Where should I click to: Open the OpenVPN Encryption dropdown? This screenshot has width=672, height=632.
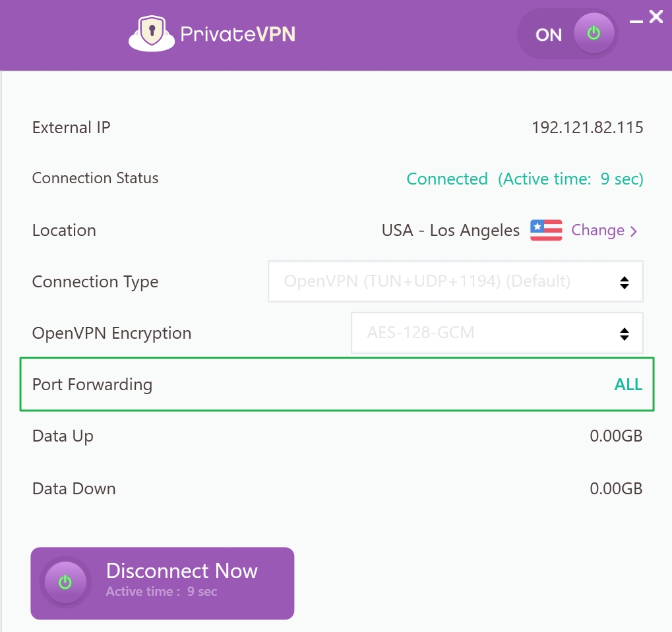click(x=497, y=333)
